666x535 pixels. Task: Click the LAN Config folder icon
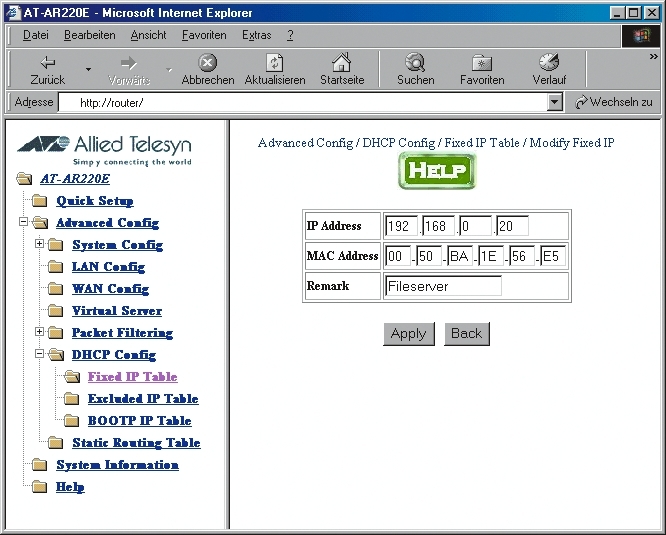[56, 267]
